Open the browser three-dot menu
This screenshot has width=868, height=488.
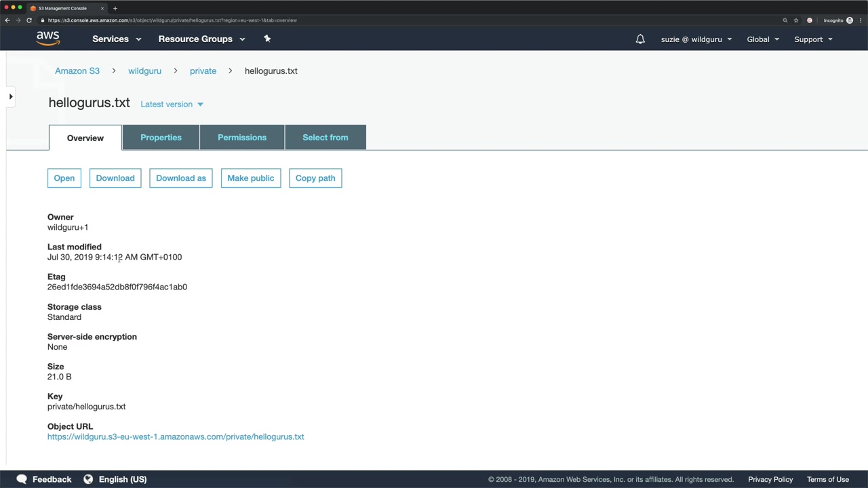(x=861, y=20)
